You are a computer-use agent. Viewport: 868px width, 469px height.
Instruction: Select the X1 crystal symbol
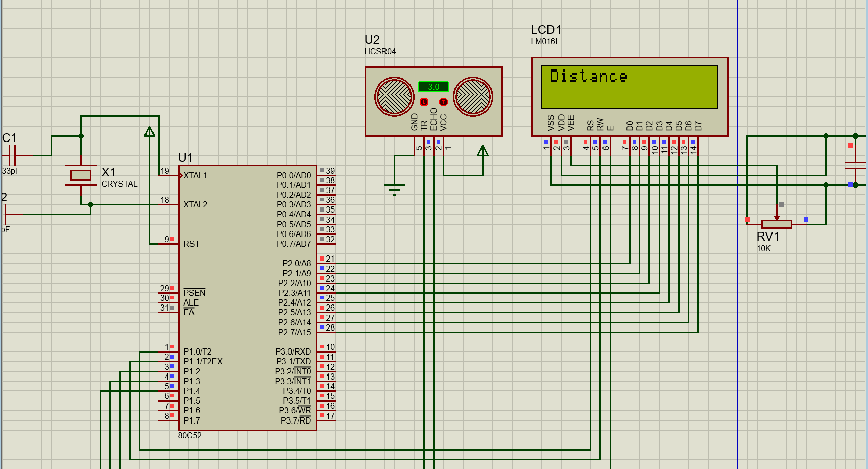point(81,175)
